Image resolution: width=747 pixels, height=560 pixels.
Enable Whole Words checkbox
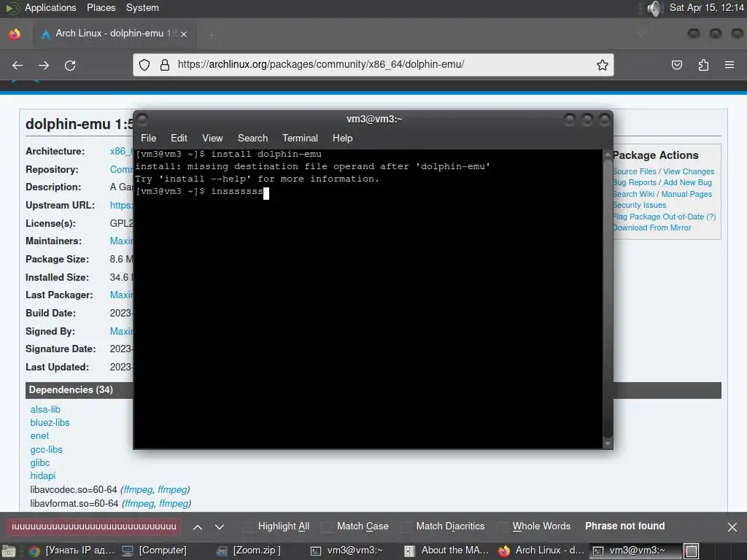pos(502,526)
